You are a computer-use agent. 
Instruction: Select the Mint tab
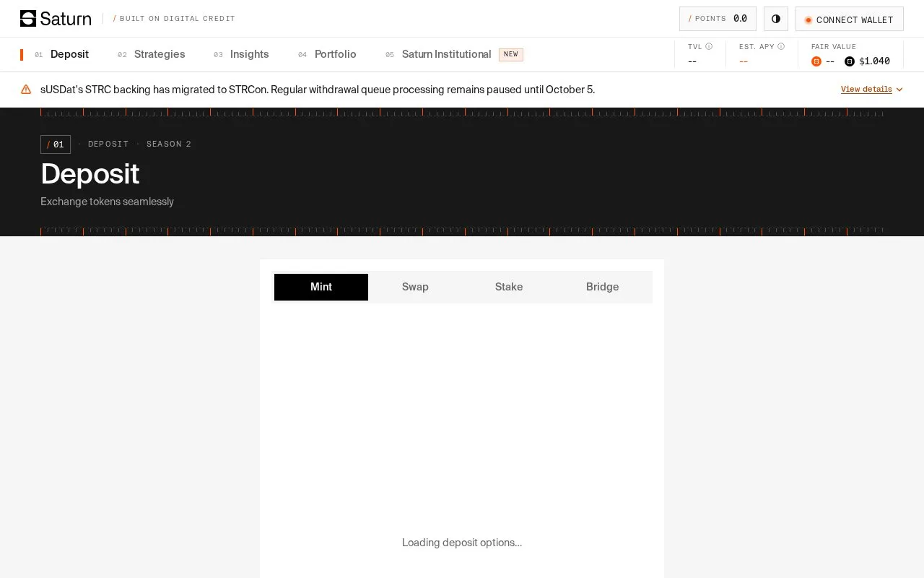click(x=321, y=287)
